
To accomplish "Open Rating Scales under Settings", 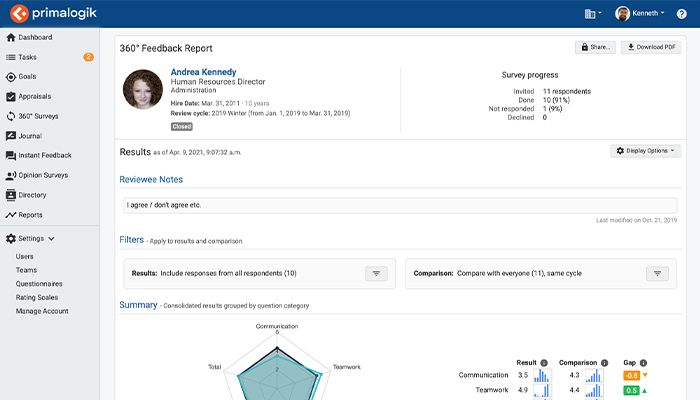I will pyautogui.click(x=37, y=297).
